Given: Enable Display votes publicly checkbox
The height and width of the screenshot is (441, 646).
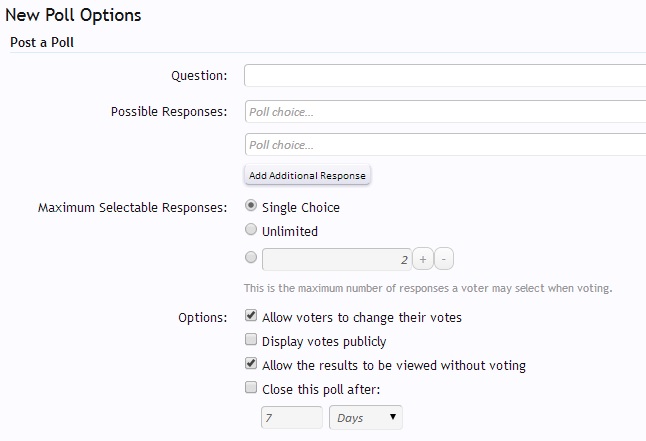Looking at the screenshot, I should (x=251, y=340).
